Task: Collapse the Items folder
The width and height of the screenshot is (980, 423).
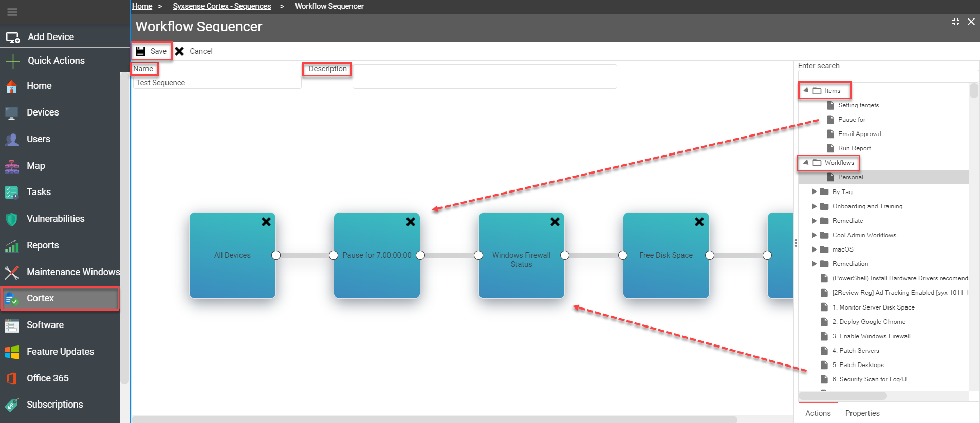Action: [x=806, y=90]
